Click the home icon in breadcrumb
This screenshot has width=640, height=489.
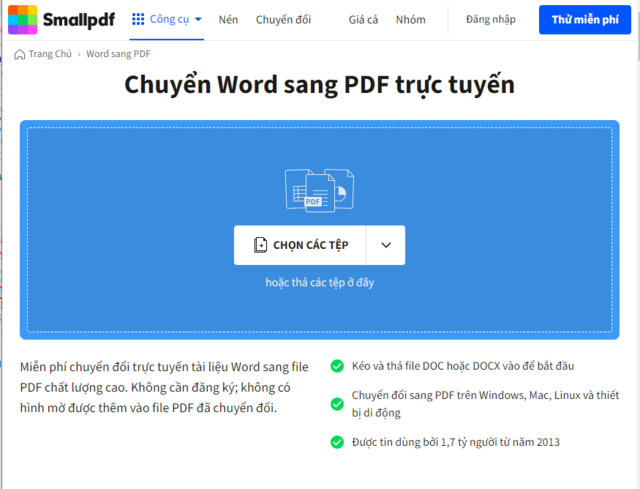coord(19,54)
